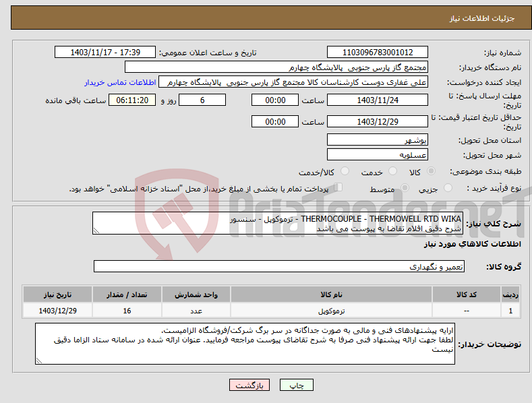
Task: Click the جزئیات اطلاعات نیاز header title
Action: [482, 18]
